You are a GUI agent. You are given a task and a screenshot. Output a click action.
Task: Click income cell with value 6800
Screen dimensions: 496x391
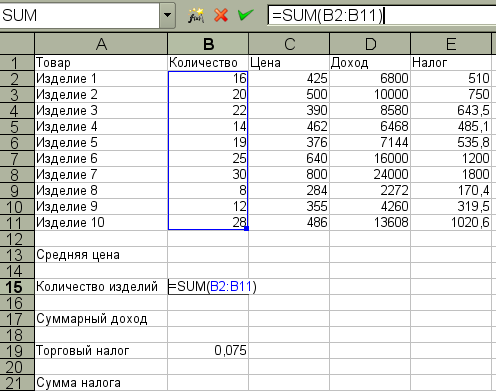(x=370, y=79)
